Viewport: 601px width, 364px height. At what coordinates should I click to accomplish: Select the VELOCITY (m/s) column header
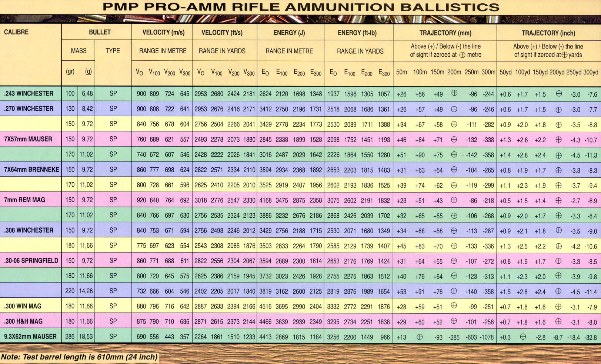pos(163,33)
